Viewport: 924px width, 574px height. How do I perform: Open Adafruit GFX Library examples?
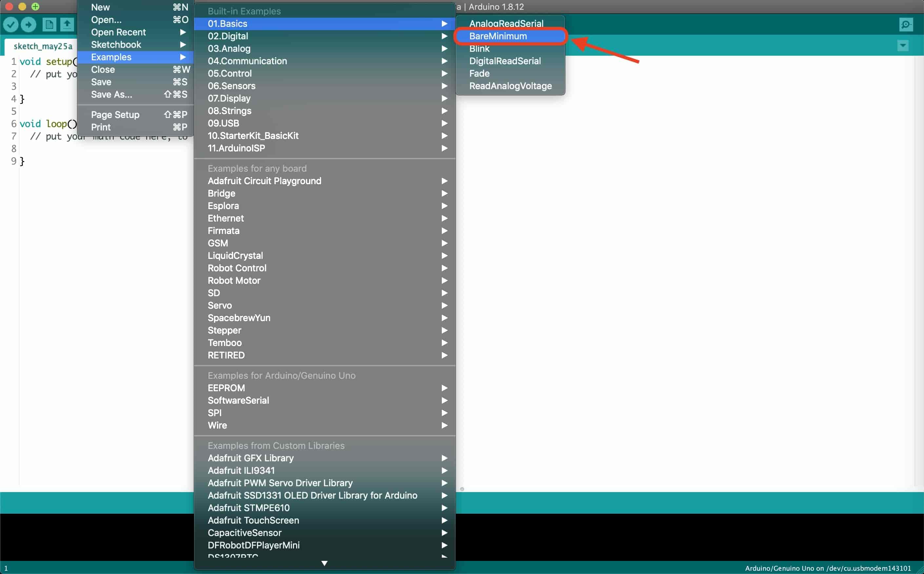click(x=325, y=458)
